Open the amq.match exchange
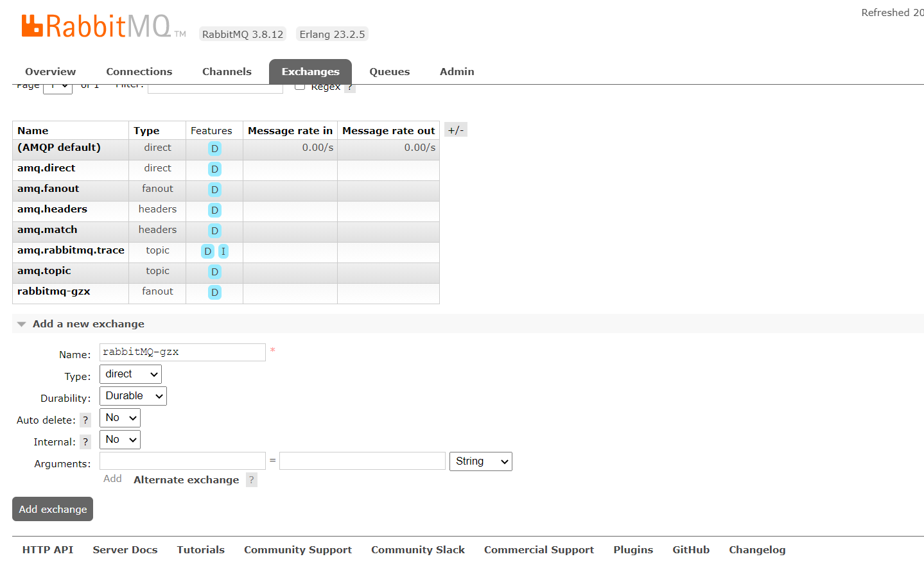Viewport: 924px width, 568px height. click(x=48, y=230)
